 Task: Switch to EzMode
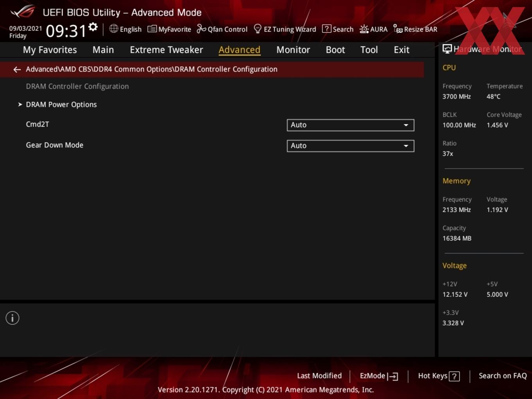[379, 376]
